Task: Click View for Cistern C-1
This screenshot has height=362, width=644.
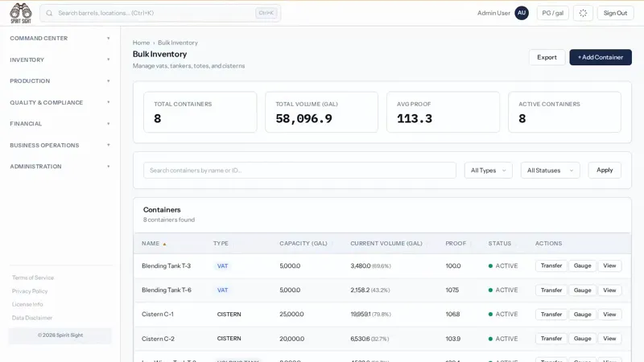Action: click(x=609, y=315)
